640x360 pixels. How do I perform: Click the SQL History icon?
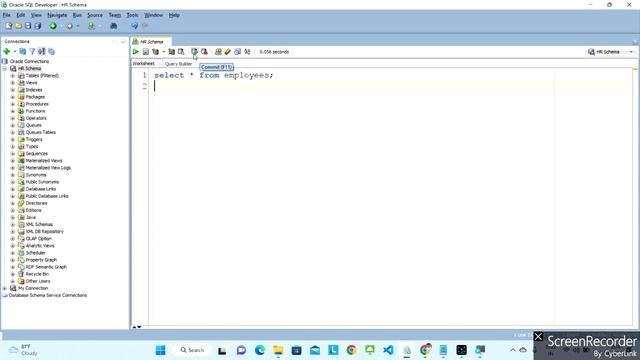pos(238,52)
